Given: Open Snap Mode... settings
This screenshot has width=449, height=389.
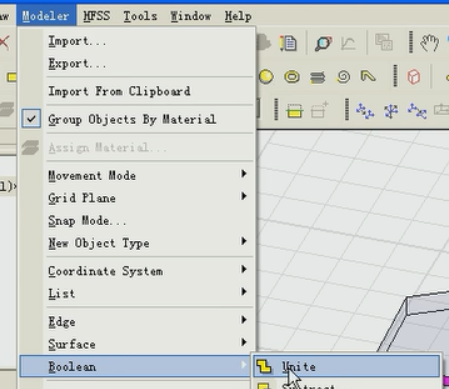Looking at the screenshot, I should 137,220.
